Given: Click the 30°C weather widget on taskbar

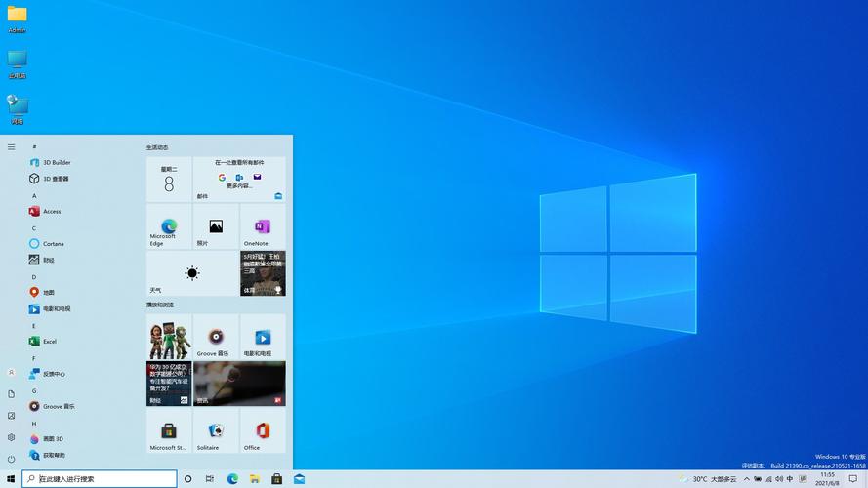Looking at the screenshot, I should pos(709,478).
